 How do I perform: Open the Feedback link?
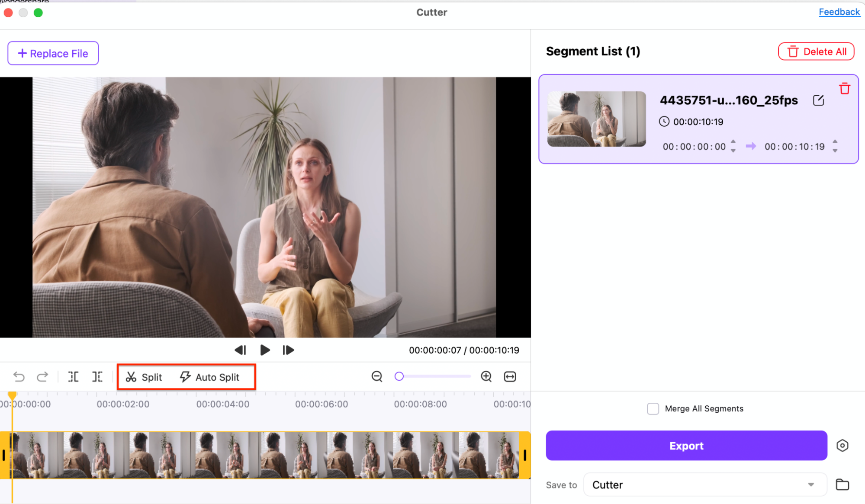(x=839, y=12)
